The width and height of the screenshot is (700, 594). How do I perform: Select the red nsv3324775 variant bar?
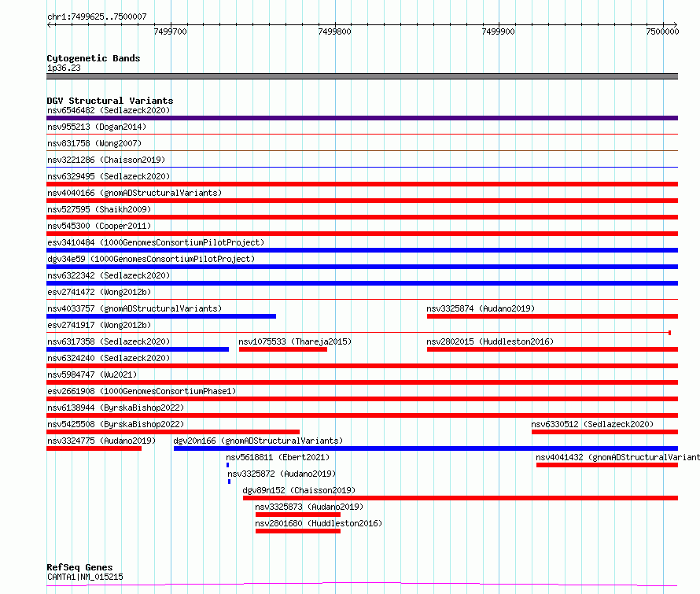[94, 448]
